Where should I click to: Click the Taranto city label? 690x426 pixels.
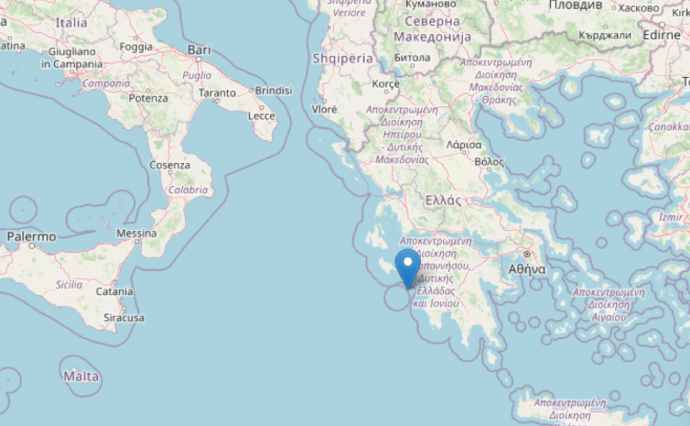[x=217, y=93]
